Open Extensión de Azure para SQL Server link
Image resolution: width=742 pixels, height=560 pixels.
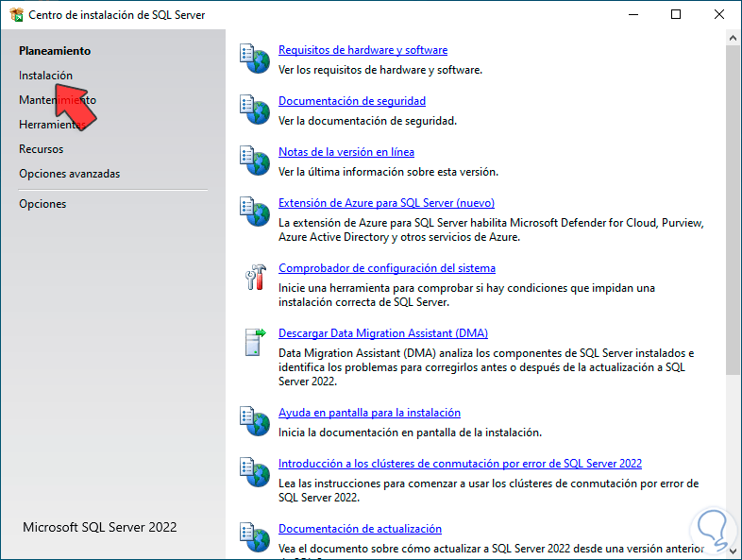click(387, 203)
